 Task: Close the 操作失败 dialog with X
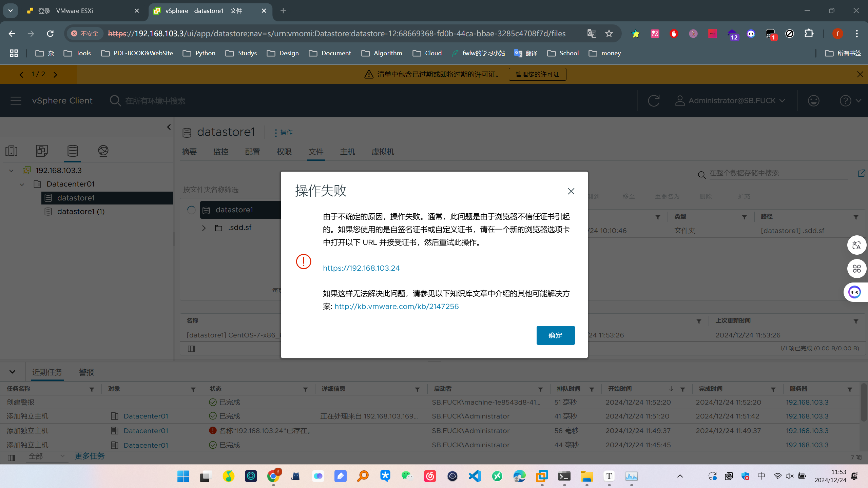pos(571,191)
